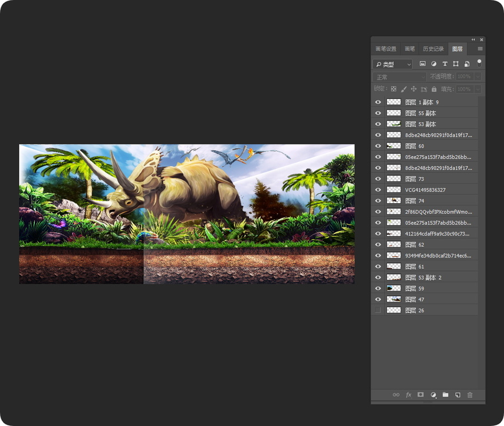Screen dimensions: 504x426
Task: Select layer named 图层 73
Action: click(414, 179)
